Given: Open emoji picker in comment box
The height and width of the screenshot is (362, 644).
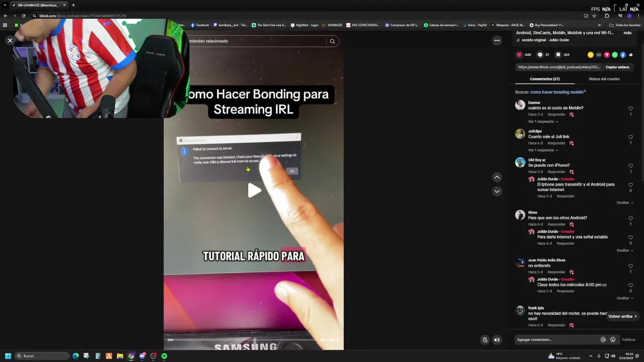Looking at the screenshot, I should coord(613,340).
